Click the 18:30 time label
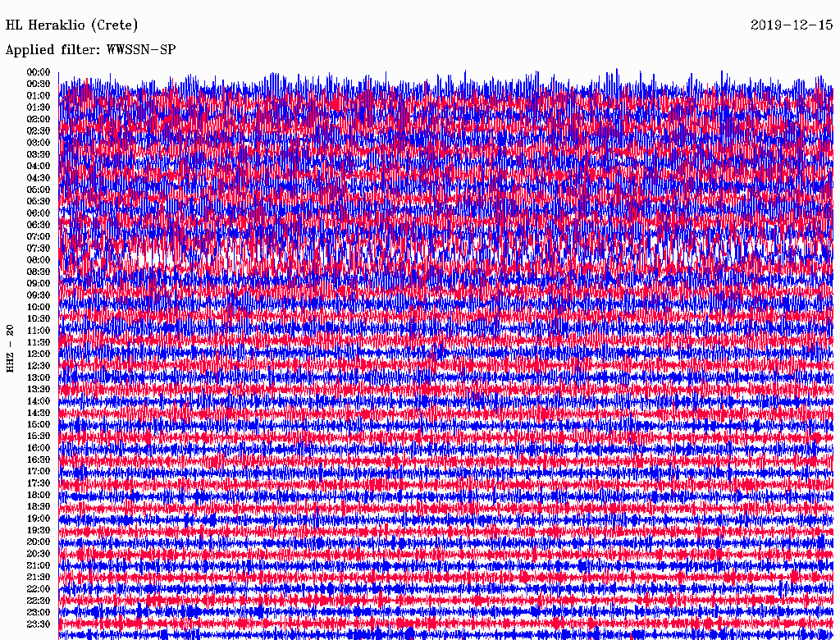The height and width of the screenshot is (640, 840). (39, 506)
